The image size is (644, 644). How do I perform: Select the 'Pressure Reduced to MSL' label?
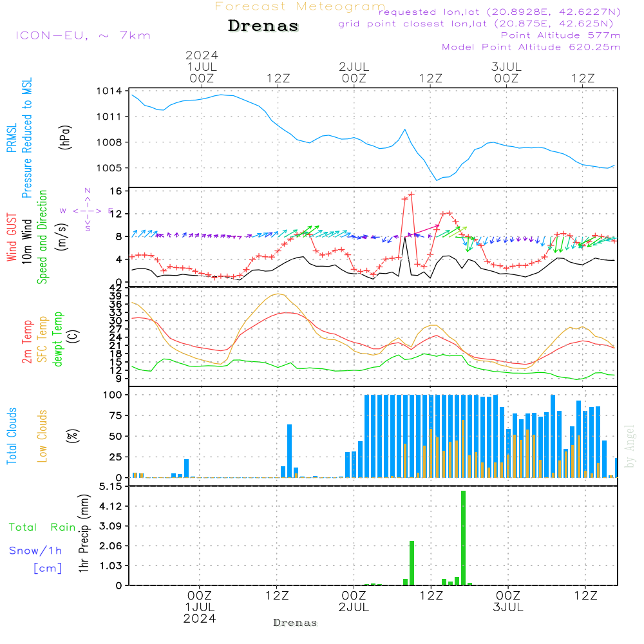[x=26, y=138]
